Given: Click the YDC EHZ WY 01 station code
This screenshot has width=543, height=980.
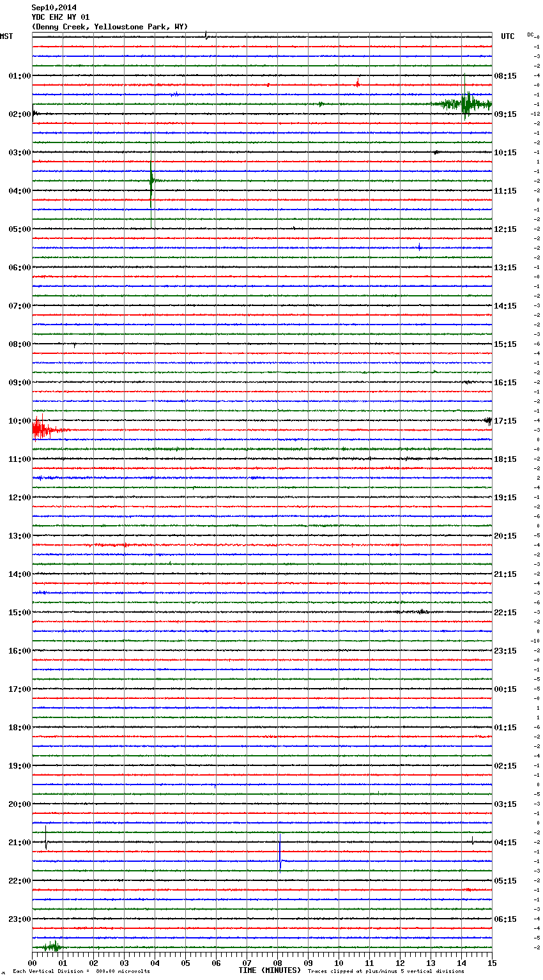Looking at the screenshot, I should pyautogui.click(x=61, y=17).
